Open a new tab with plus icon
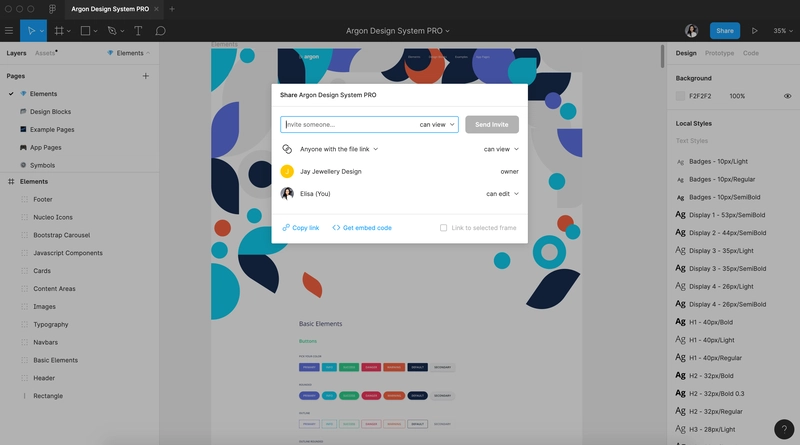The image size is (800, 445). coord(172,9)
